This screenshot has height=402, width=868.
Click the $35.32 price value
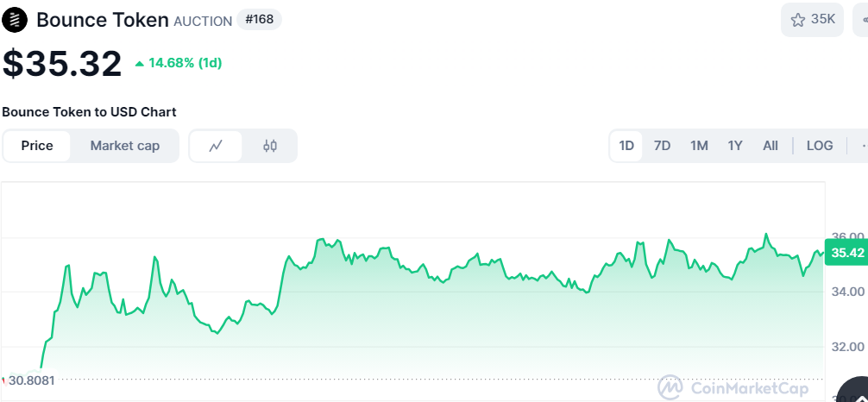(x=62, y=64)
